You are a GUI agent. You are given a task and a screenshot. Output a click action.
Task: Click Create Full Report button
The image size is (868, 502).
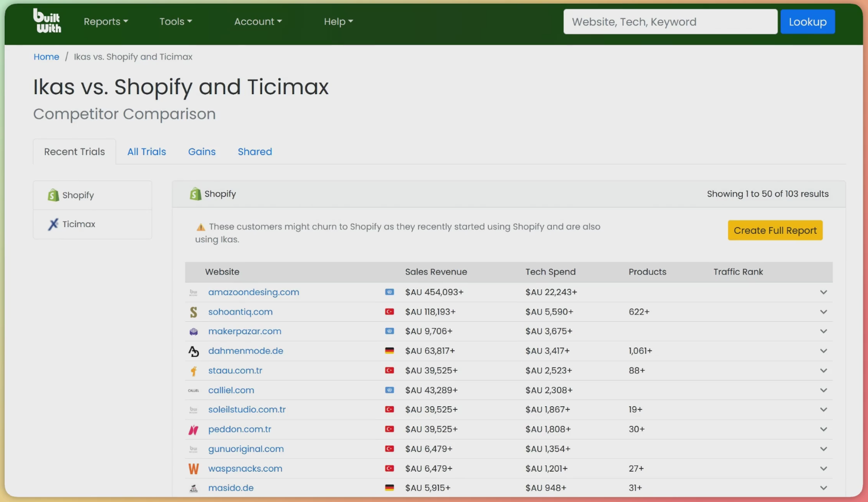click(x=775, y=230)
